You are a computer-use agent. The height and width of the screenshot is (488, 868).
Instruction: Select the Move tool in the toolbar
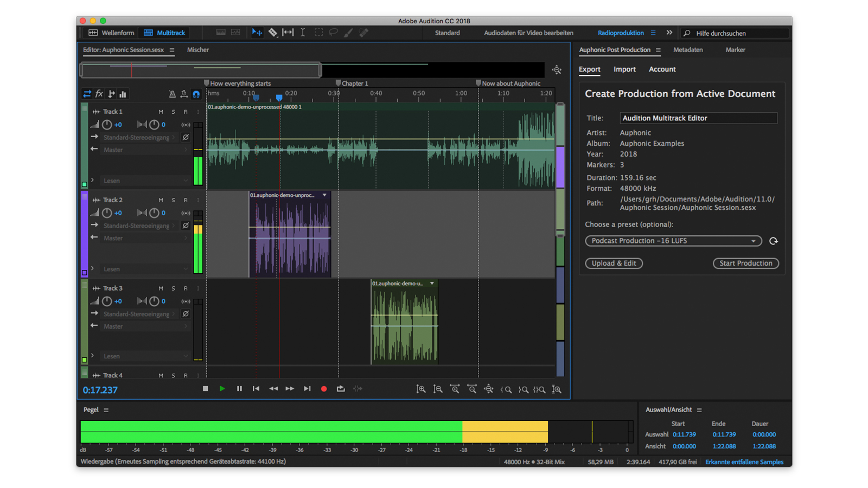[x=257, y=33]
